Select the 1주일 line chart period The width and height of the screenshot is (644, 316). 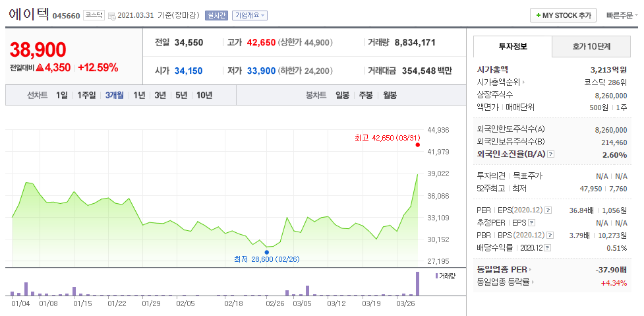(x=86, y=96)
